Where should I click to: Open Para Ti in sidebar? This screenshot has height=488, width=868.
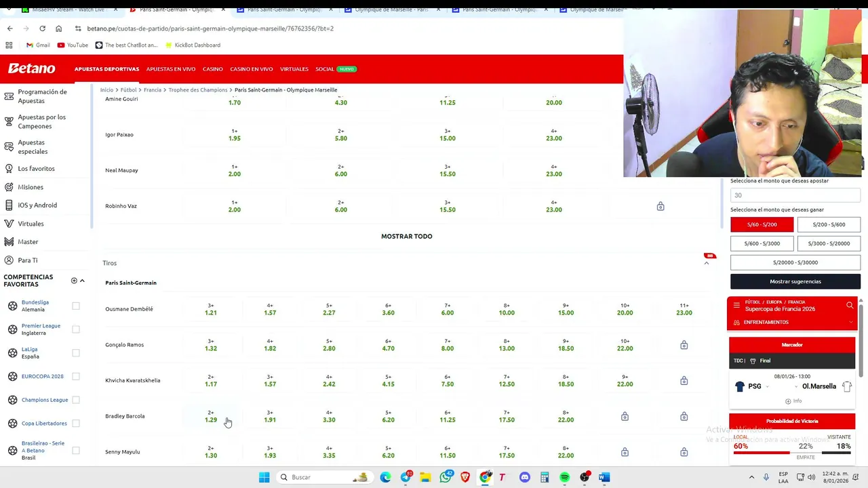pos(28,260)
